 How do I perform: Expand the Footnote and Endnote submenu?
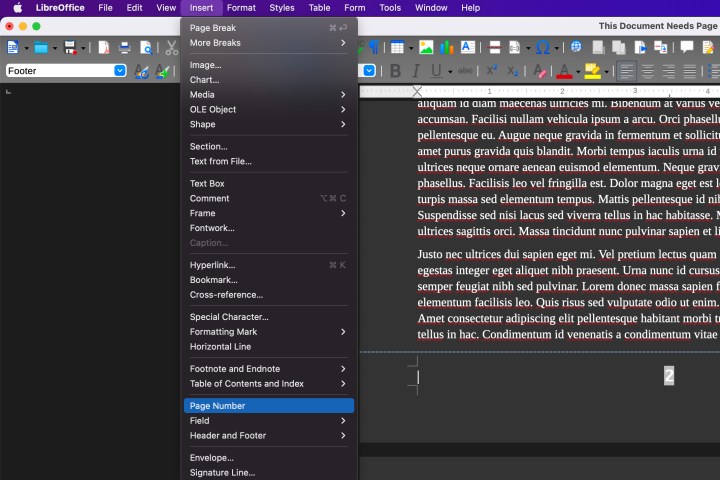(269, 369)
